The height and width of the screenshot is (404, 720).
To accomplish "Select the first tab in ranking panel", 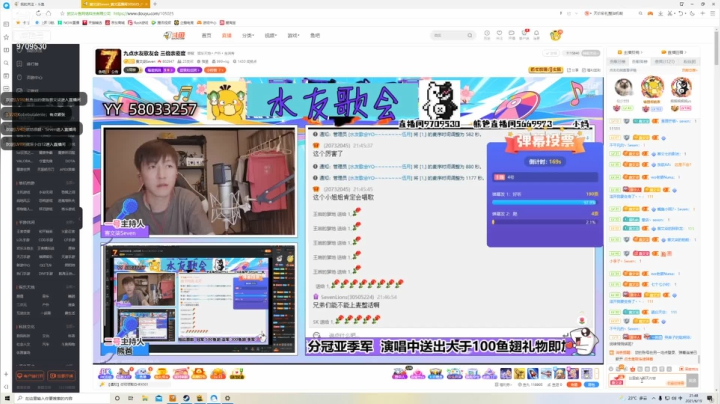I will coord(617,62).
